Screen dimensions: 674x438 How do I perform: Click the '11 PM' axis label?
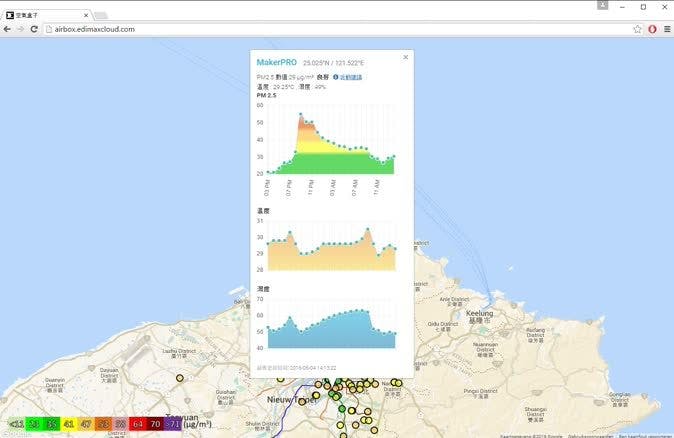click(310, 188)
